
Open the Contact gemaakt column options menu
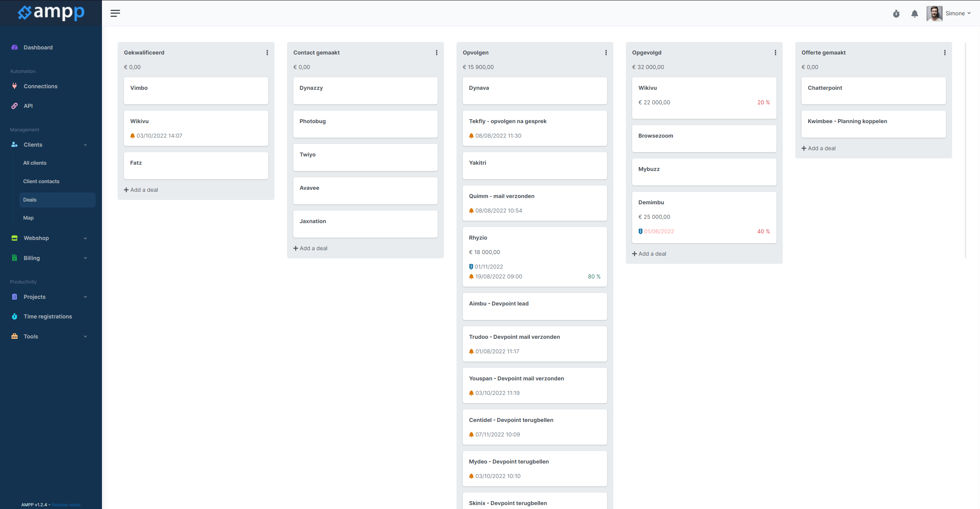436,53
